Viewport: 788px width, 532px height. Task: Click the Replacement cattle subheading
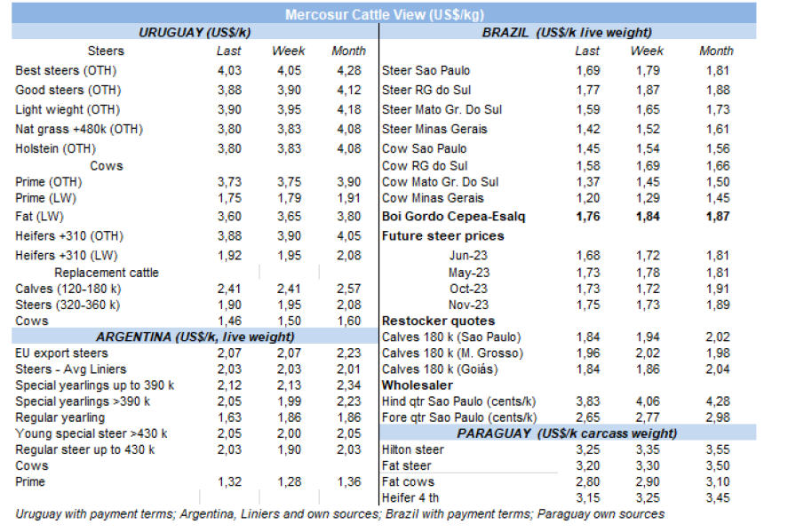107,273
